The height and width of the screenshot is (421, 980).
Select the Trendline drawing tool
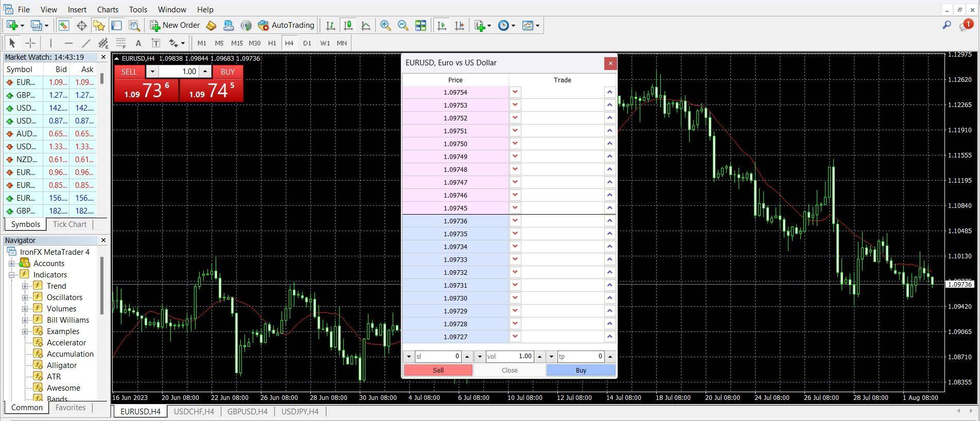pos(86,43)
